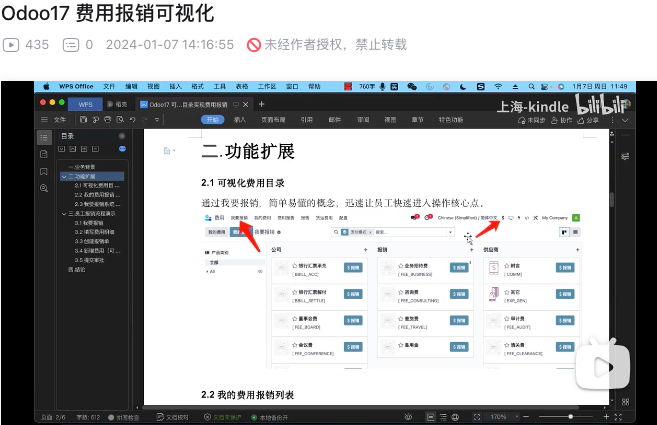Screen dimensions: 657x425
Task: Switch to outline view icon
Action: point(443,417)
